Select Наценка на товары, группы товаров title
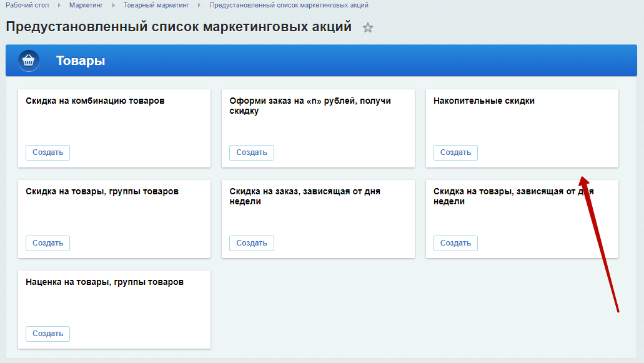The image size is (644, 363). click(104, 282)
